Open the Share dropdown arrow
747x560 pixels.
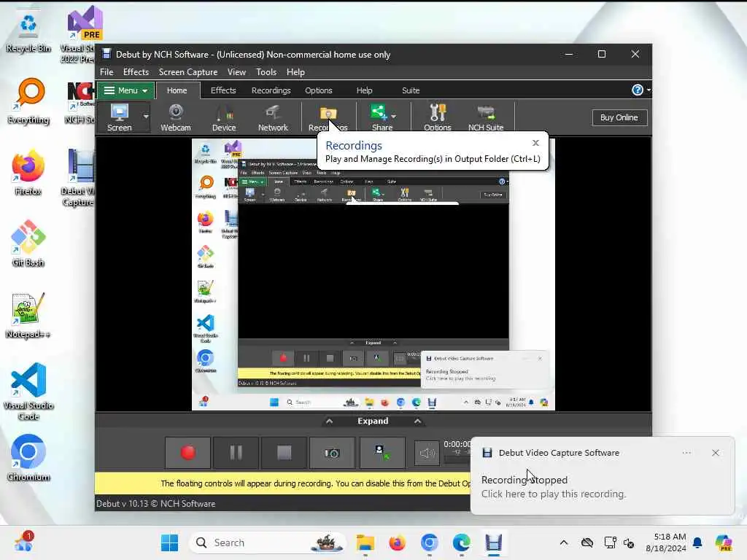coord(394,116)
